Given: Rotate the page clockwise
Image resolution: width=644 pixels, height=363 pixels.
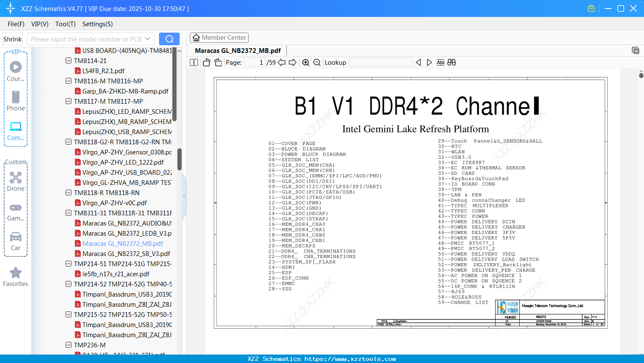Looking at the screenshot, I should [218, 63].
